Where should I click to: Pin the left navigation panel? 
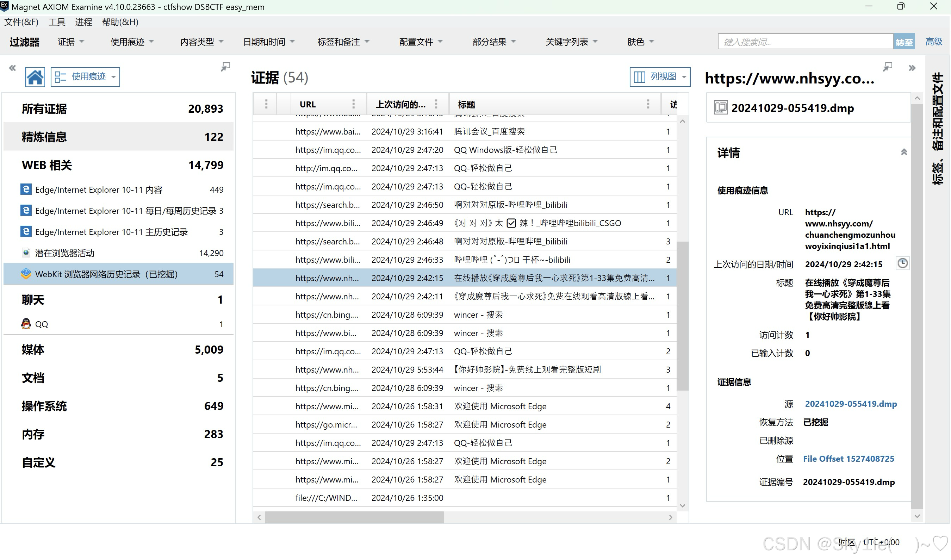coord(225,67)
